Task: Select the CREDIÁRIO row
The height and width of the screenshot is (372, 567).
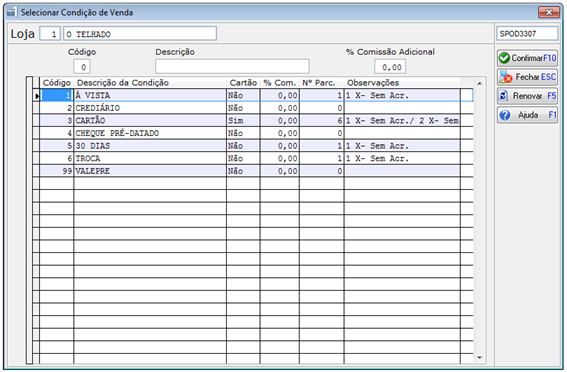Action: coord(253,108)
